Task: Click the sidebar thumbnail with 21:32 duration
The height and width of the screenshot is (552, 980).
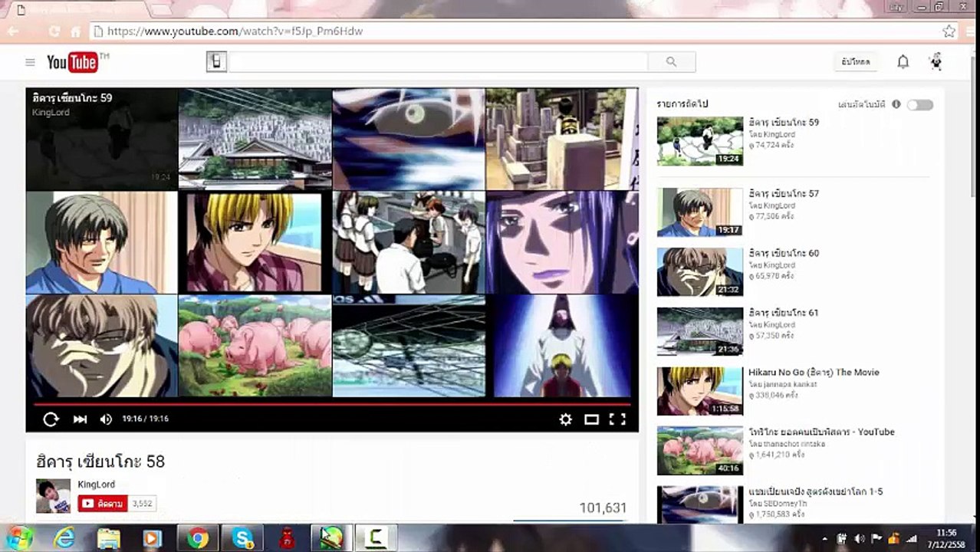Action: [x=700, y=272]
